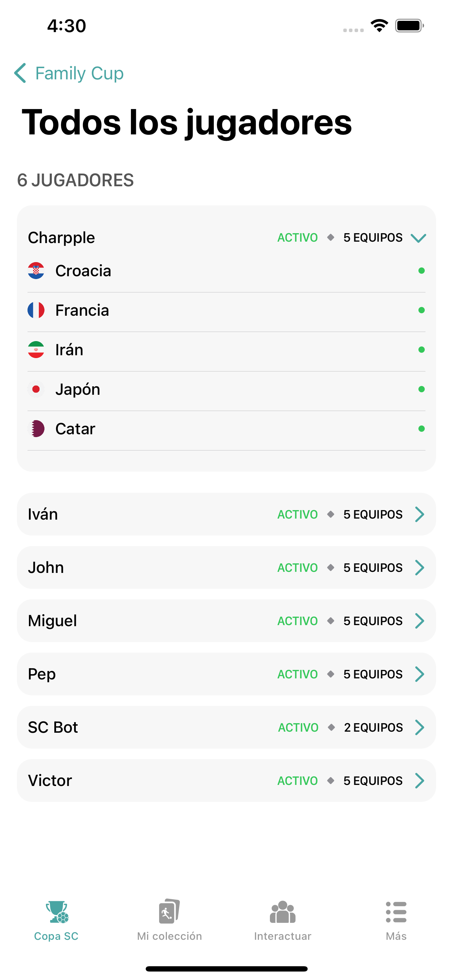Open the Copa SC trophy tab

coord(56,921)
